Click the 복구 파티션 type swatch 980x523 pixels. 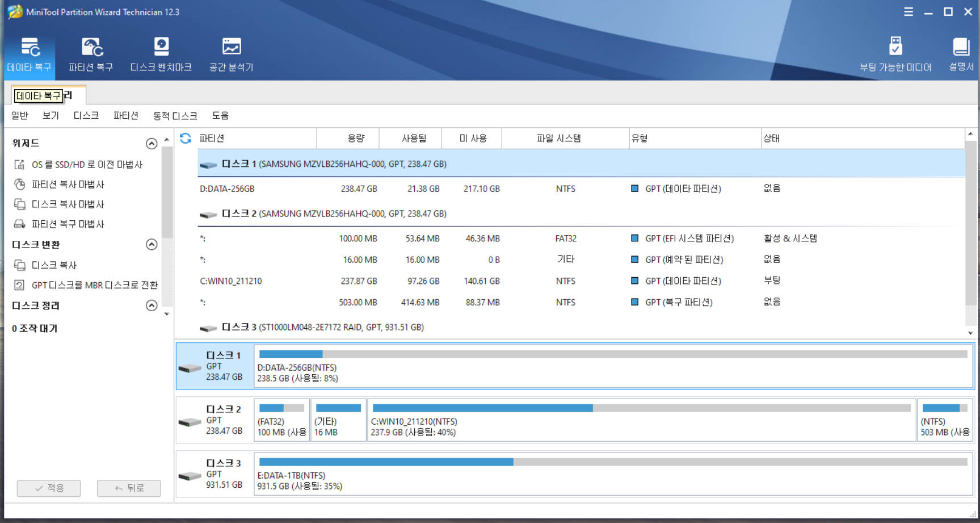click(635, 302)
